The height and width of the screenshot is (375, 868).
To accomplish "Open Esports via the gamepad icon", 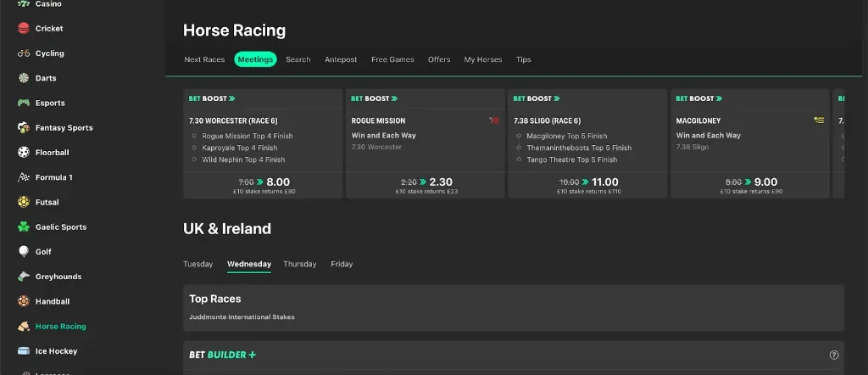I will (x=24, y=103).
